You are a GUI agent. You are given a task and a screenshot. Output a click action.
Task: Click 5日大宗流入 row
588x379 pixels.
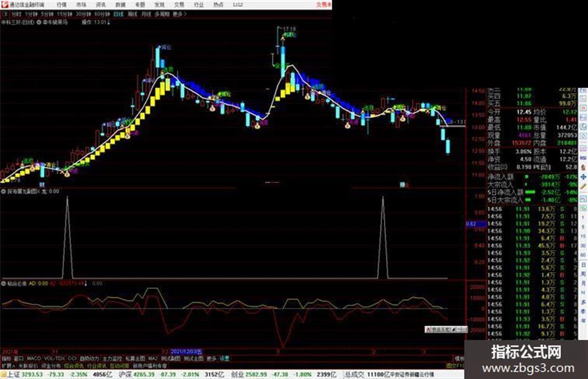point(533,200)
